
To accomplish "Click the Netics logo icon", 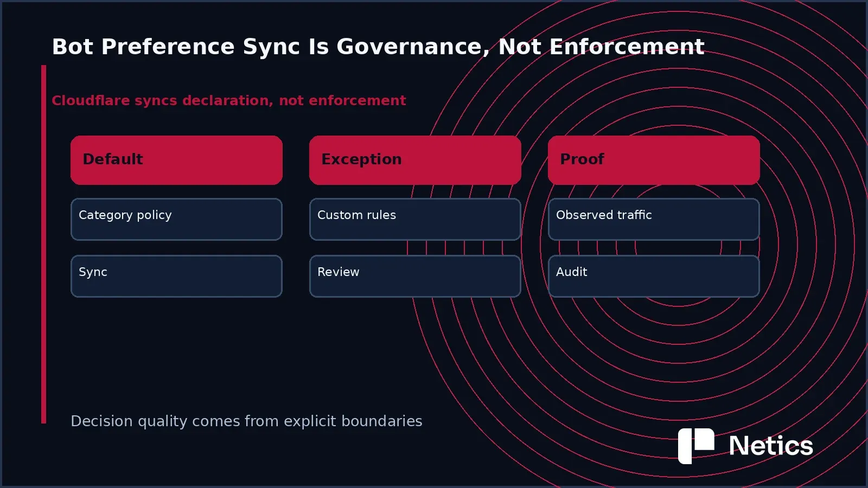I will click(x=696, y=446).
